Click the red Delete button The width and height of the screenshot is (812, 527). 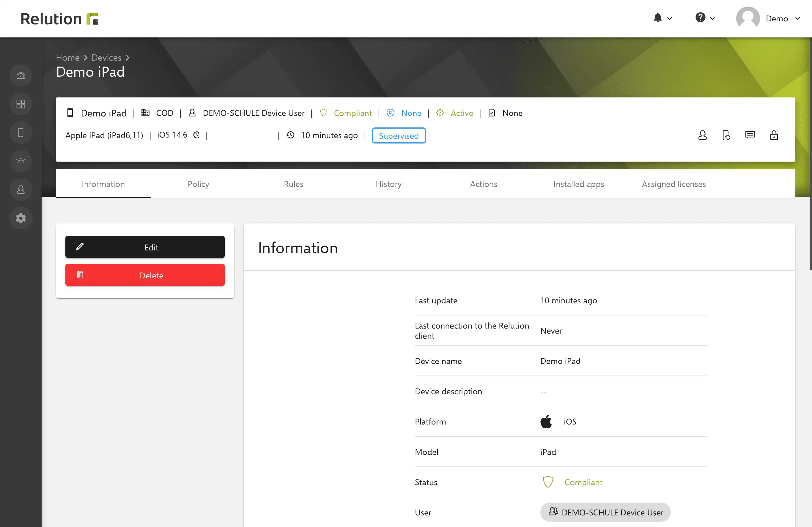pyautogui.click(x=145, y=275)
